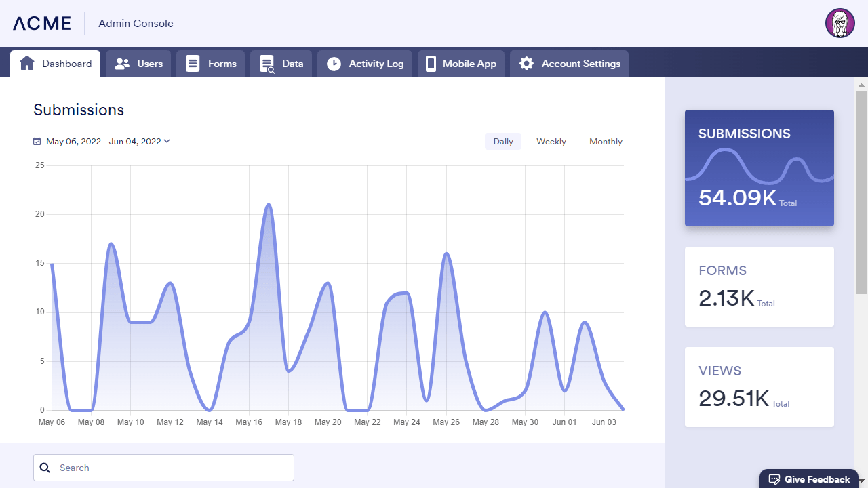Image resolution: width=868 pixels, height=488 pixels.
Task: Click the vertical scrollbar thumb
Action: click(x=861, y=192)
